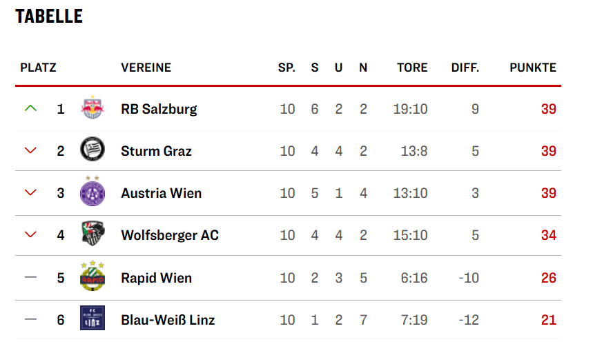The image size is (593, 364).
Task: Open the RB Salzburg team link
Action: pyautogui.click(x=159, y=109)
